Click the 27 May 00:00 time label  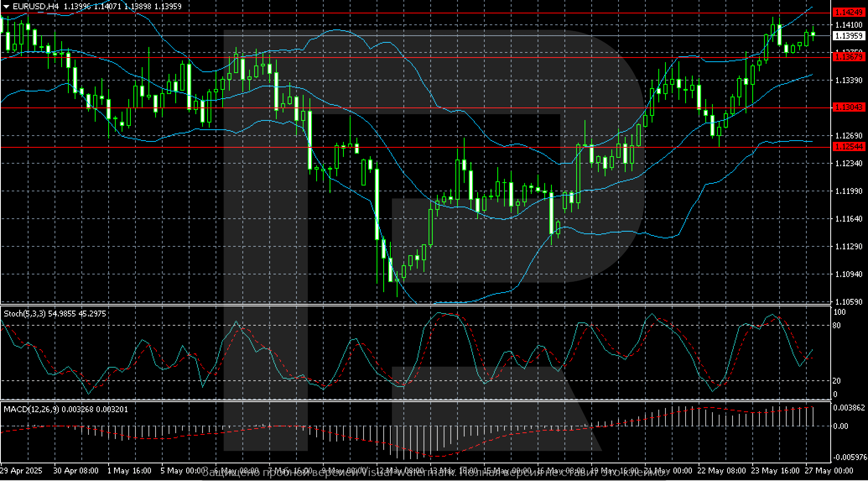coord(829,471)
